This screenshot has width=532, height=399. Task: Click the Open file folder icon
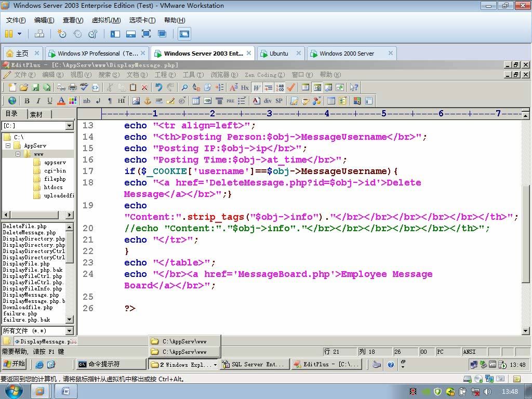pyautogui.click(x=24, y=87)
